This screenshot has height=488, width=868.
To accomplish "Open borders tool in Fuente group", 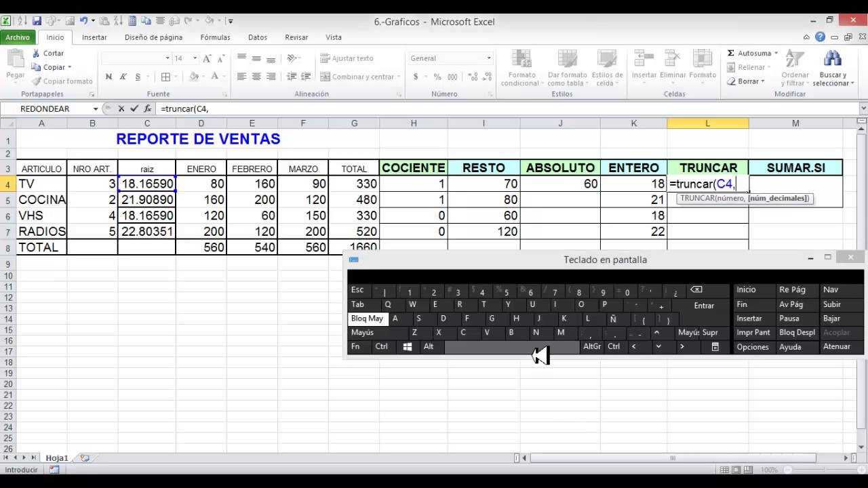I will 165,77.
